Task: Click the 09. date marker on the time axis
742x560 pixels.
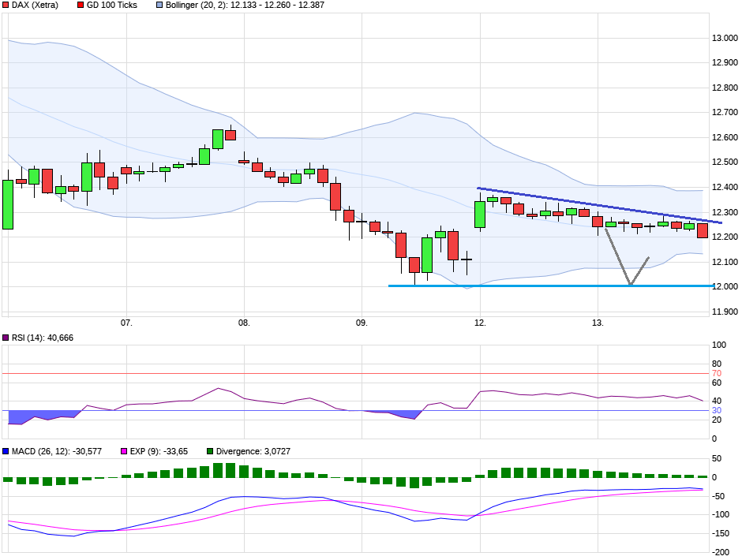Action: pos(362,323)
